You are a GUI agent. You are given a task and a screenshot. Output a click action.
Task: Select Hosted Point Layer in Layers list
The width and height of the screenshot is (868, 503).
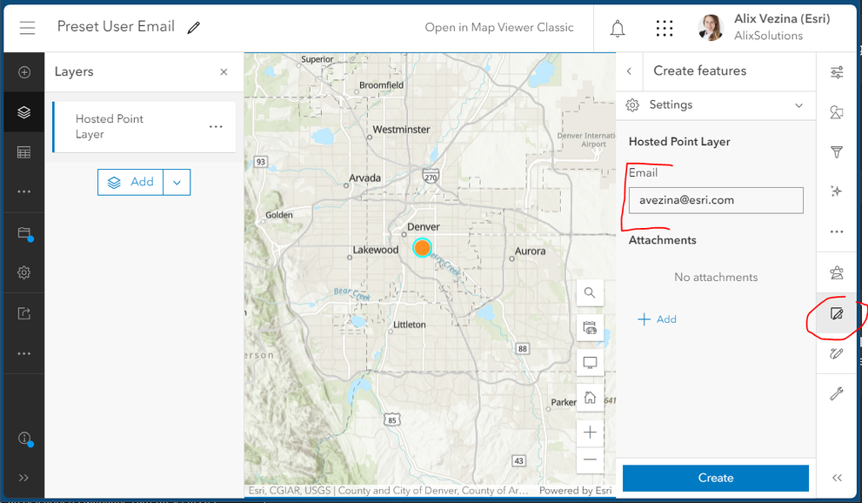click(x=144, y=127)
